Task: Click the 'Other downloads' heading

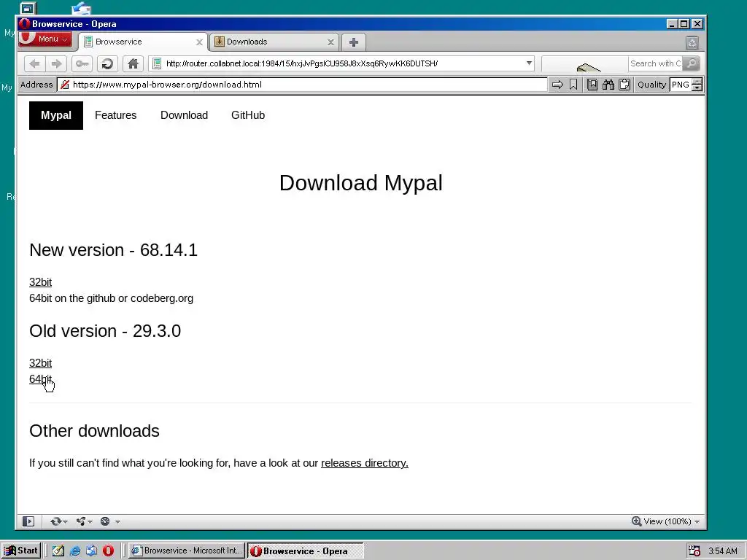Action: (94, 431)
